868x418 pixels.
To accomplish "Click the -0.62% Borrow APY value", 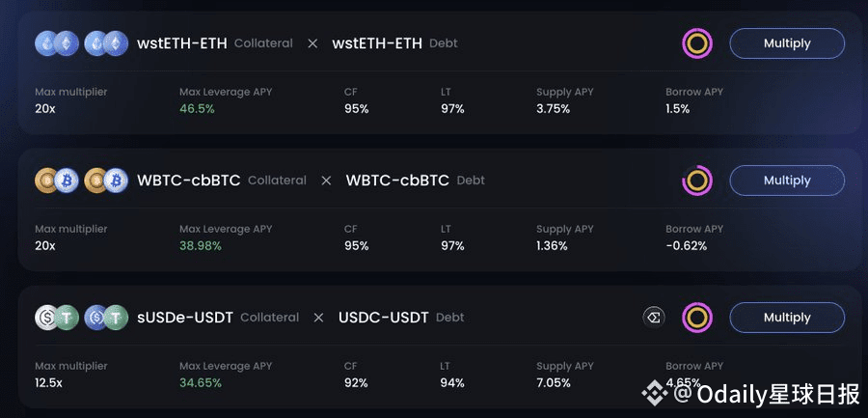I will pyautogui.click(x=686, y=246).
